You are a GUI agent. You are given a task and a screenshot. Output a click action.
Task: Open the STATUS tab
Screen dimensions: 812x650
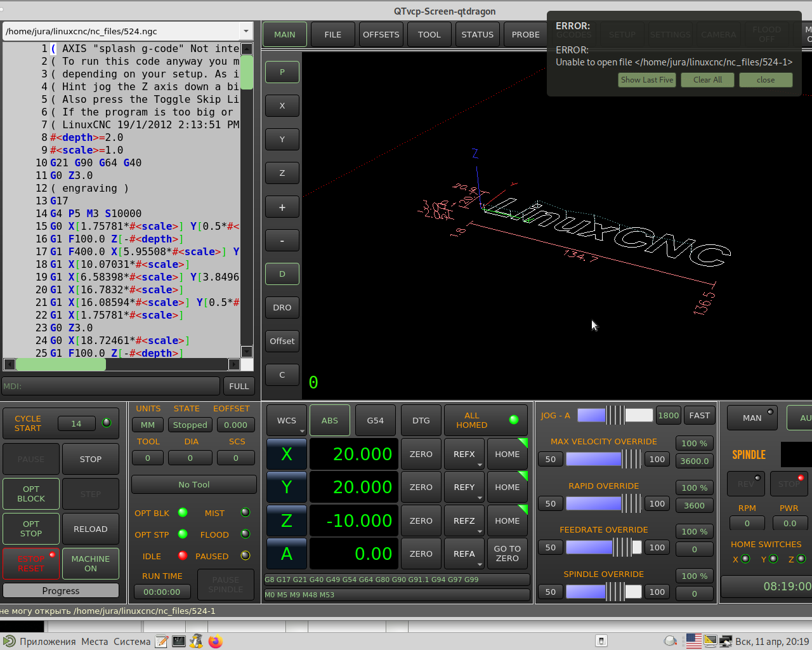[x=478, y=35]
